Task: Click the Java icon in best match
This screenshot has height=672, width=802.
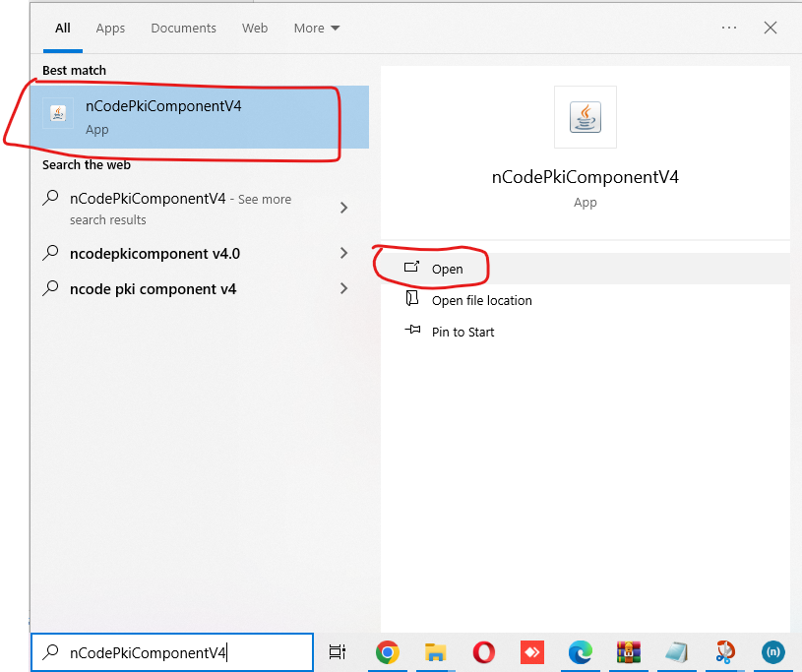Action: [x=58, y=113]
